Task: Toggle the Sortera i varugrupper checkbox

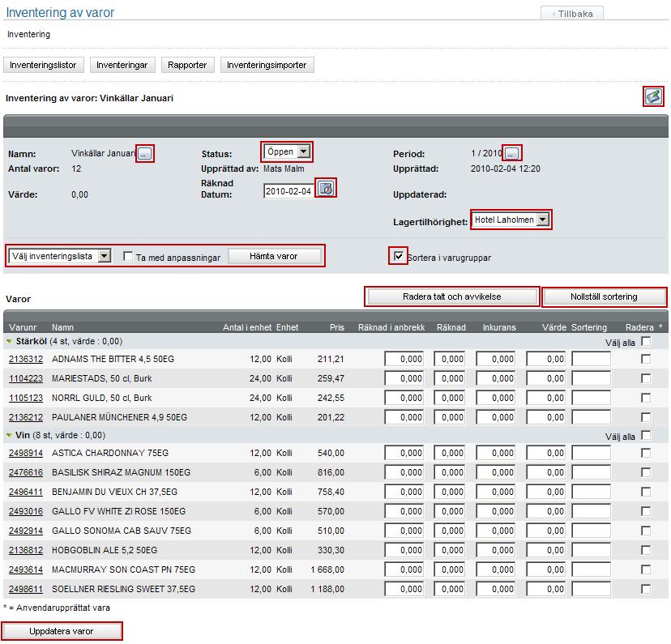Action: (399, 256)
